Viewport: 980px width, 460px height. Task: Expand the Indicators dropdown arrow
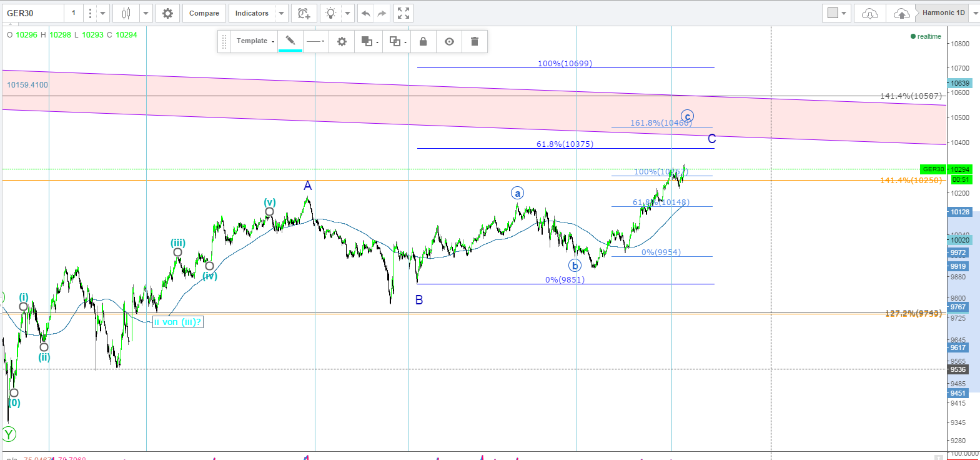pyautogui.click(x=282, y=13)
